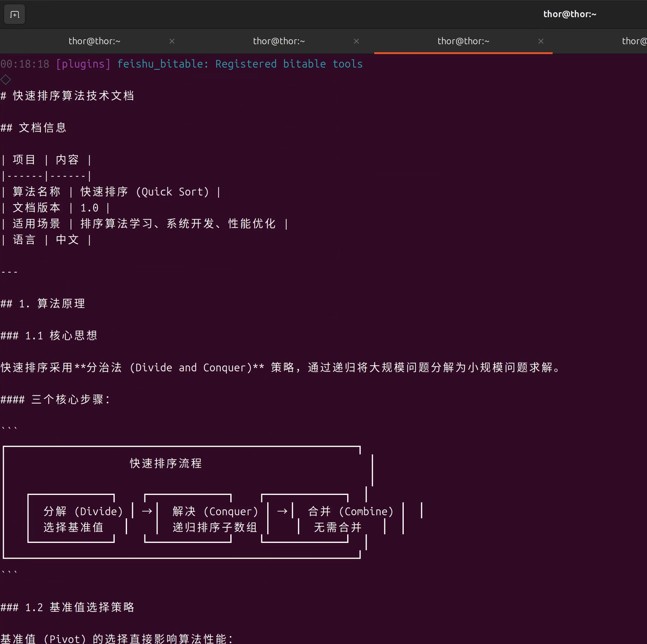Image resolution: width=647 pixels, height=644 pixels.
Task: Close the second thor@thor:~ tab
Action: click(x=356, y=41)
